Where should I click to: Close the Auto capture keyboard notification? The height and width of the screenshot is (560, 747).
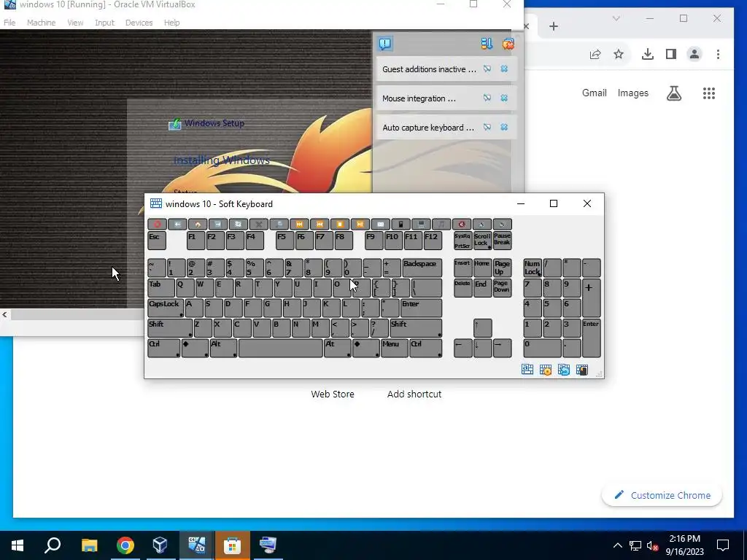click(504, 127)
